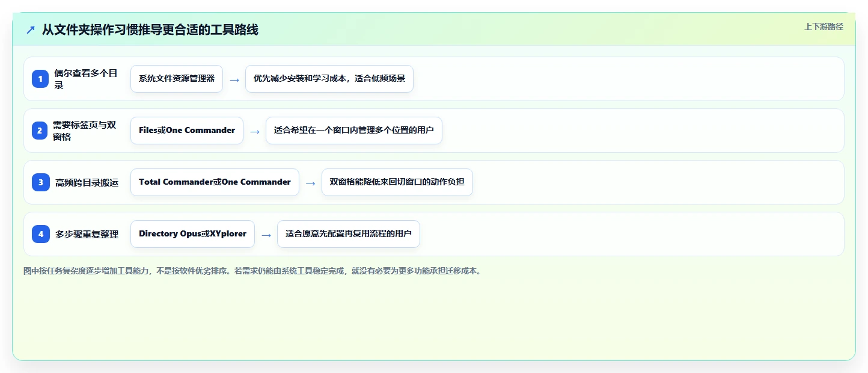The height and width of the screenshot is (373, 868).
Task: Click the 适合希望在一个窗口内管理多个位置的用户 chip
Action: point(354,131)
